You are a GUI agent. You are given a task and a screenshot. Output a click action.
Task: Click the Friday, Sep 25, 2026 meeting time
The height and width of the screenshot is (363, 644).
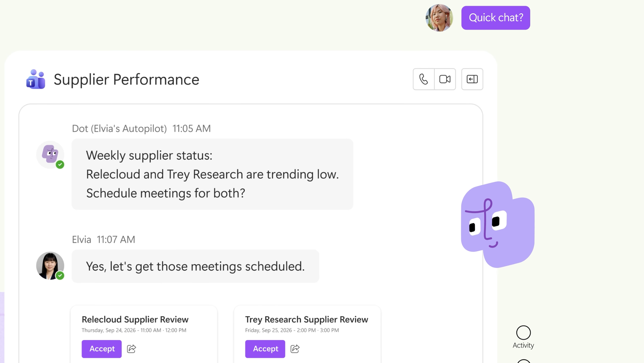[x=292, y=330]
